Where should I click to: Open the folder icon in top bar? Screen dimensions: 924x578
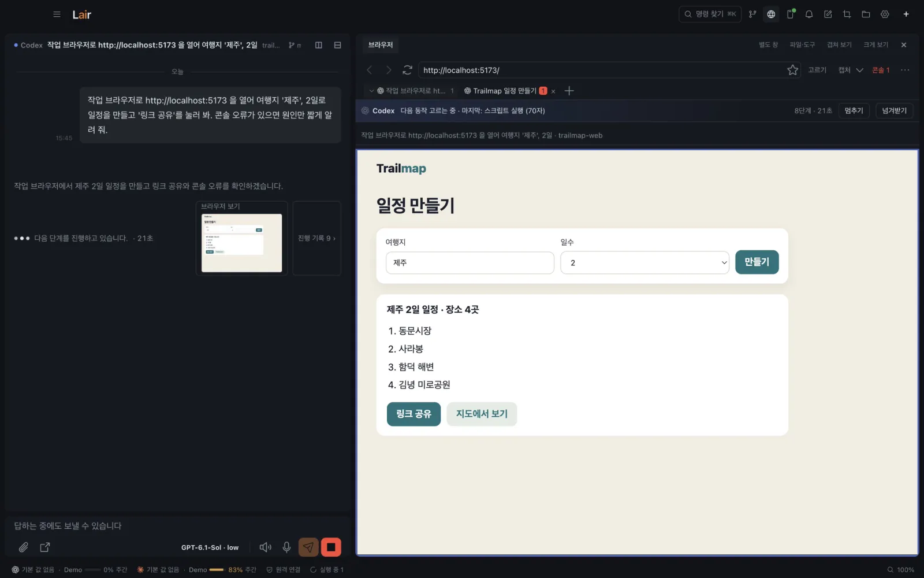[866, 14]
